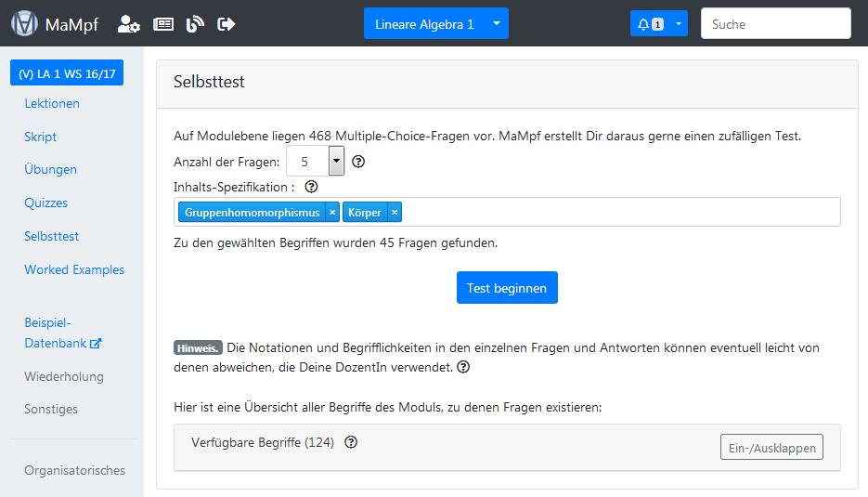Image resolution: width=868 pixels, height=497 pixels.
Task: Remove the Körper tag
Action: click(x=395, y=213)
